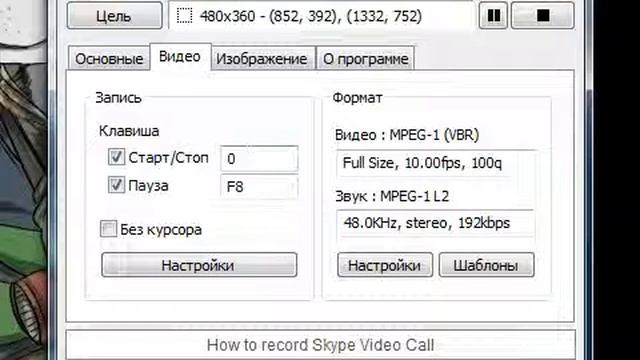
Task: Click the 48.0KHz, stereo, 192kbps text
Action: (427, 223)
